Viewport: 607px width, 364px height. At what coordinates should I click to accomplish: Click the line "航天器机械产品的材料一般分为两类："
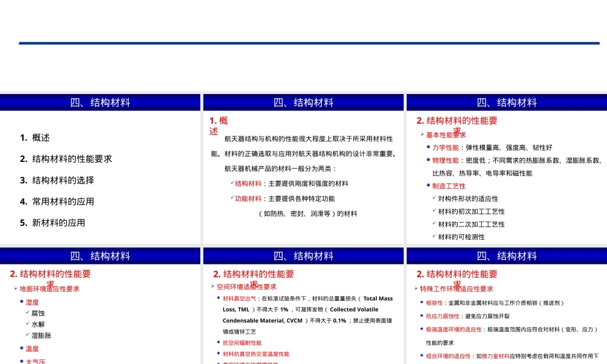[x=280, y=169]
